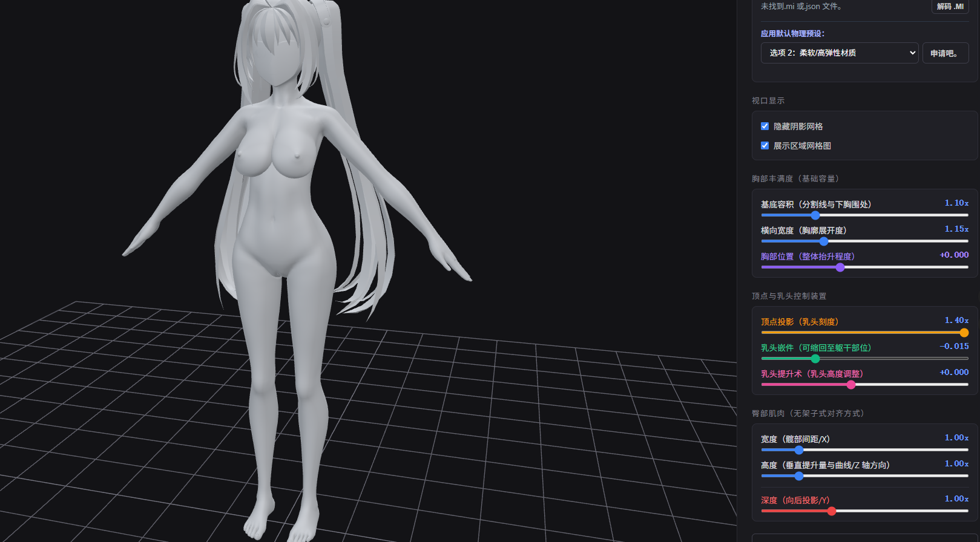This screenshot has width=980, height=542.
Task: Click the 臀部肌肉（无架子式对齐方式） section heading
Action: [808, 414]
